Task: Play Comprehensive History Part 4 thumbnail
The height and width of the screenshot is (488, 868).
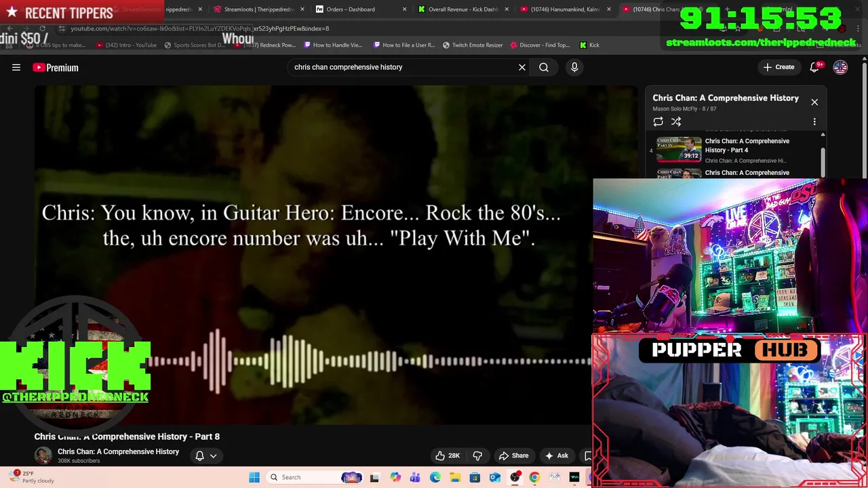Action: point(679,150)
